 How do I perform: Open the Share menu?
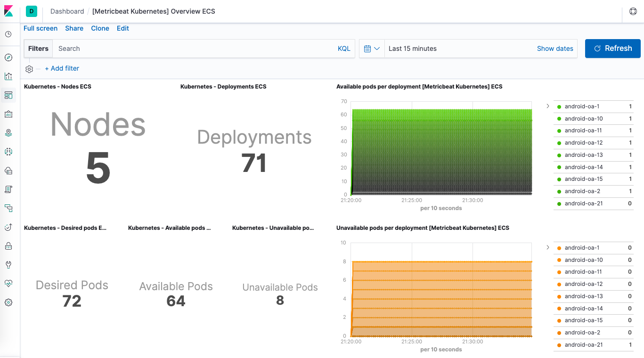click(x=74, y=28)
